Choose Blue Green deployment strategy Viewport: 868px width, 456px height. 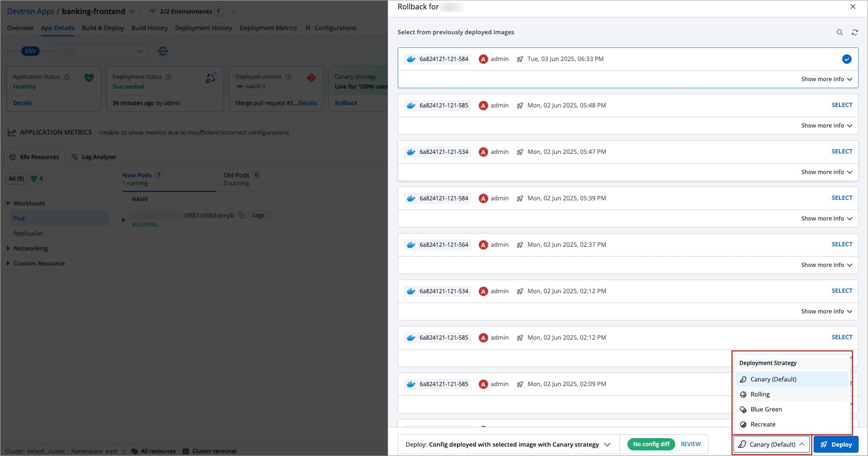[x=766, y=409]
